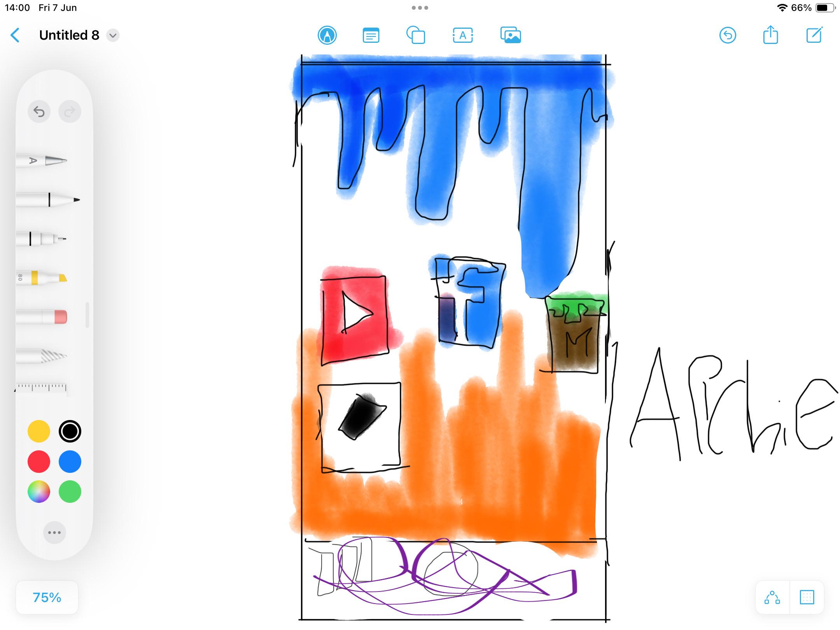840x630 pixels.
Task: Pick the green color swatch
Action: pyautogui.click(x=70, y=492)
